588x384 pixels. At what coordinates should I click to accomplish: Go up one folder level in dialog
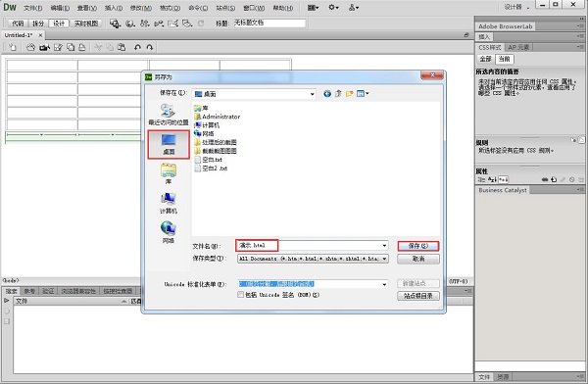tap(338, 94)
